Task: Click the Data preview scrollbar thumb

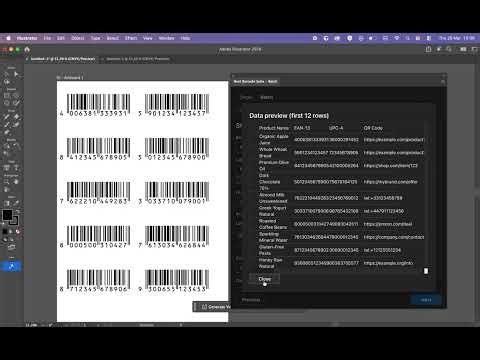Action: 426,271
